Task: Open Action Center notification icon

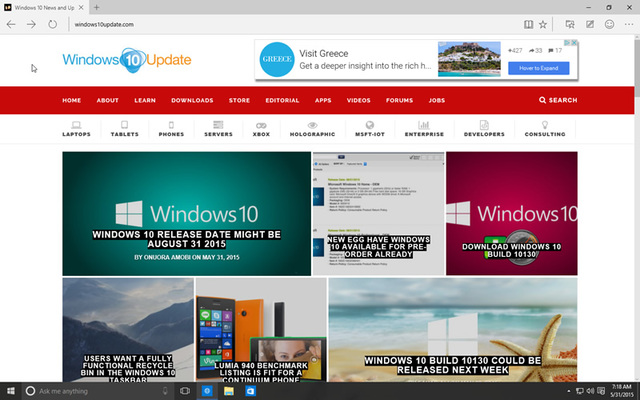Action: point(601,391)
